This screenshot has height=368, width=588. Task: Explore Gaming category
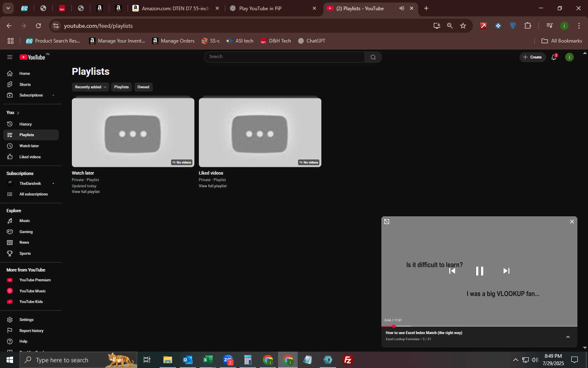(31, 232)
